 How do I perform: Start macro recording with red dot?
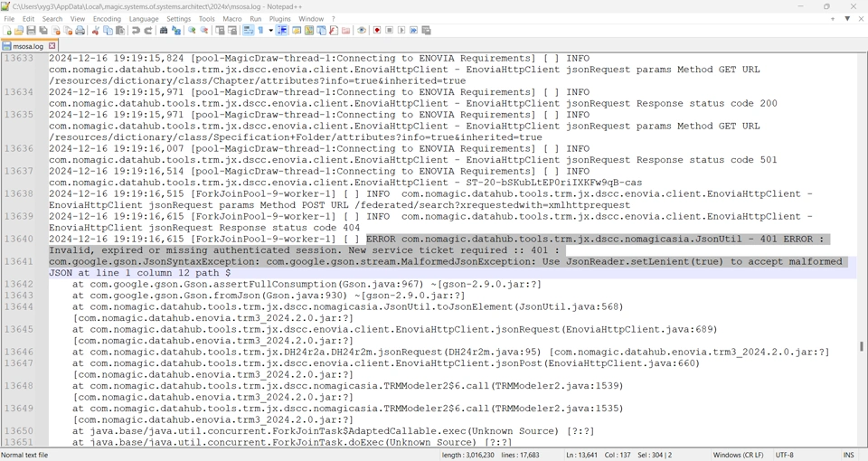pyautogui.click(x=377, y=31)
